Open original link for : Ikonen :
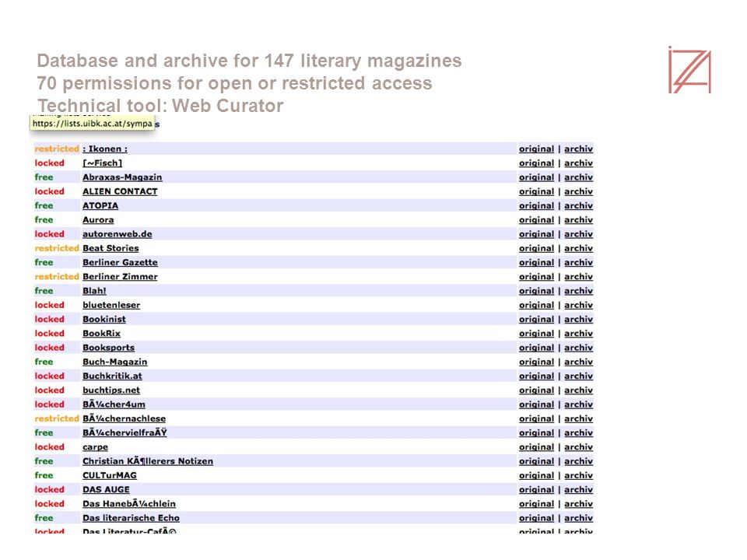 [x=536, y=149]
